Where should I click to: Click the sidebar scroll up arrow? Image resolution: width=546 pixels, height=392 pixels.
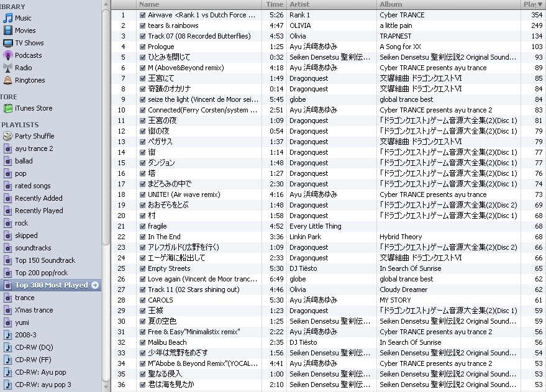point(106,4)
